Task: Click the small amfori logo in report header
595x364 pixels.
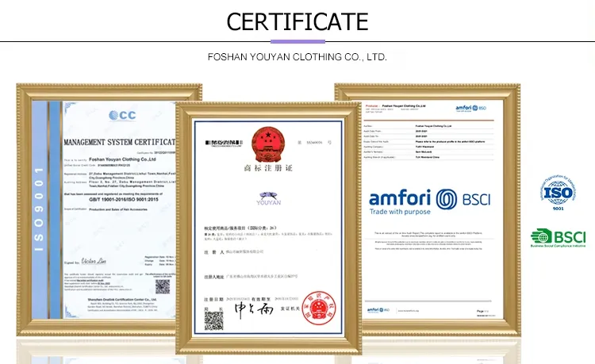Action: coord(471,108)
